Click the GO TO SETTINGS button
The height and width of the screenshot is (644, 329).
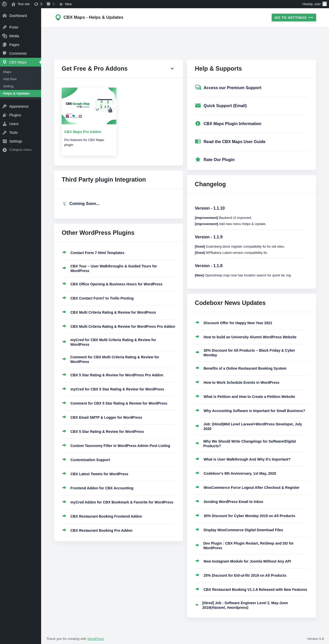pos(294,17)
